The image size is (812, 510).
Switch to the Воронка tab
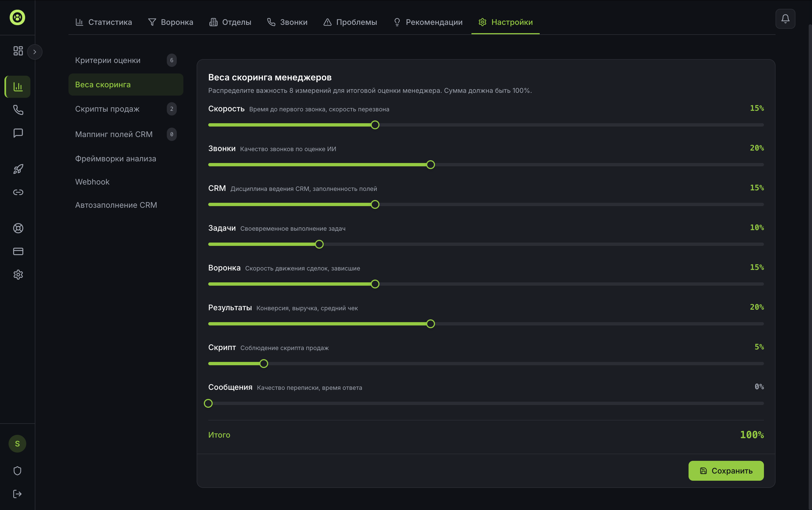coord(171,22)
